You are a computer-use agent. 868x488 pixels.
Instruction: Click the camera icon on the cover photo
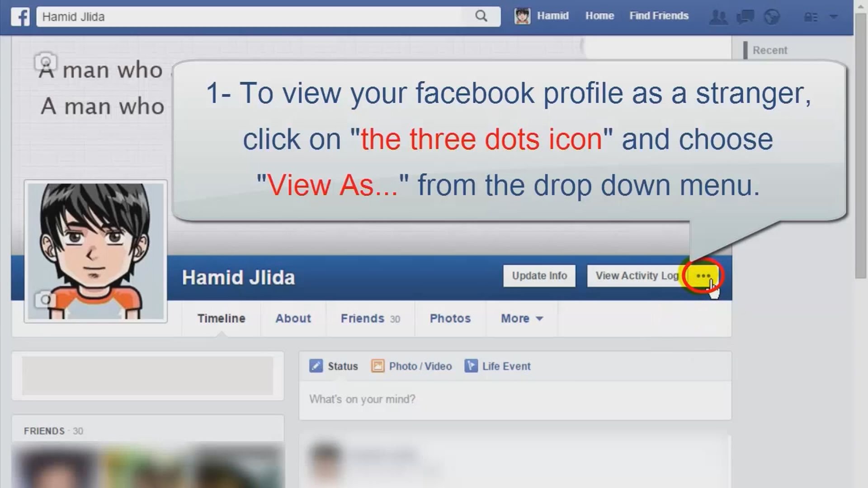(x=45, y=62)
